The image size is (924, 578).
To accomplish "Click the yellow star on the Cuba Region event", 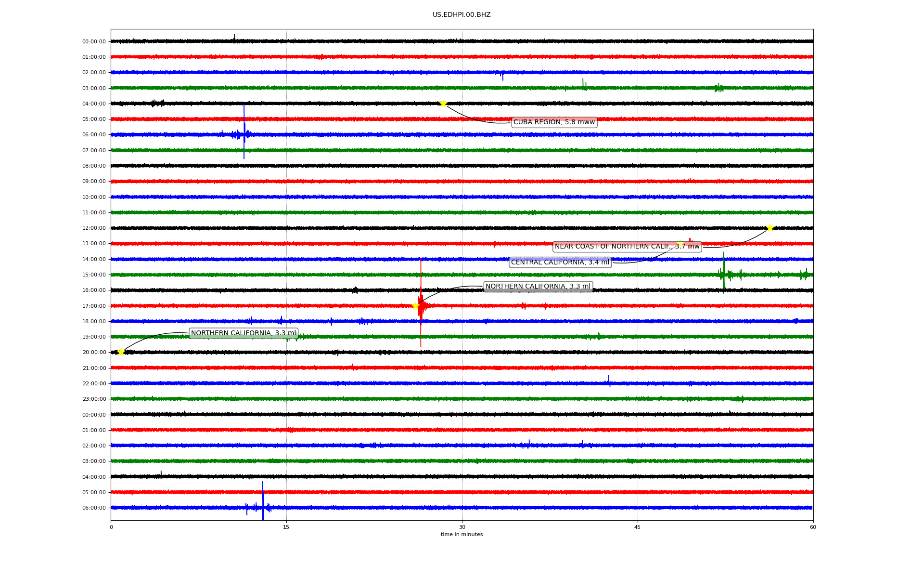I will [443, 104].
